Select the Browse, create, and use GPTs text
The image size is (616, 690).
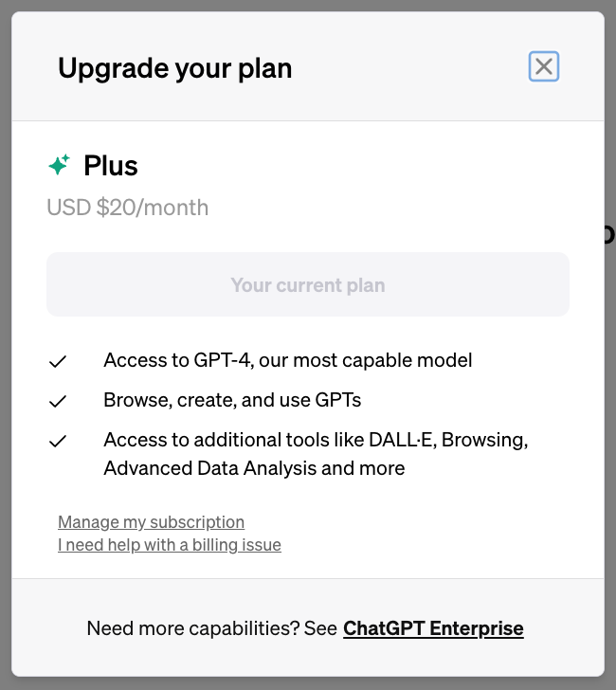232,400
